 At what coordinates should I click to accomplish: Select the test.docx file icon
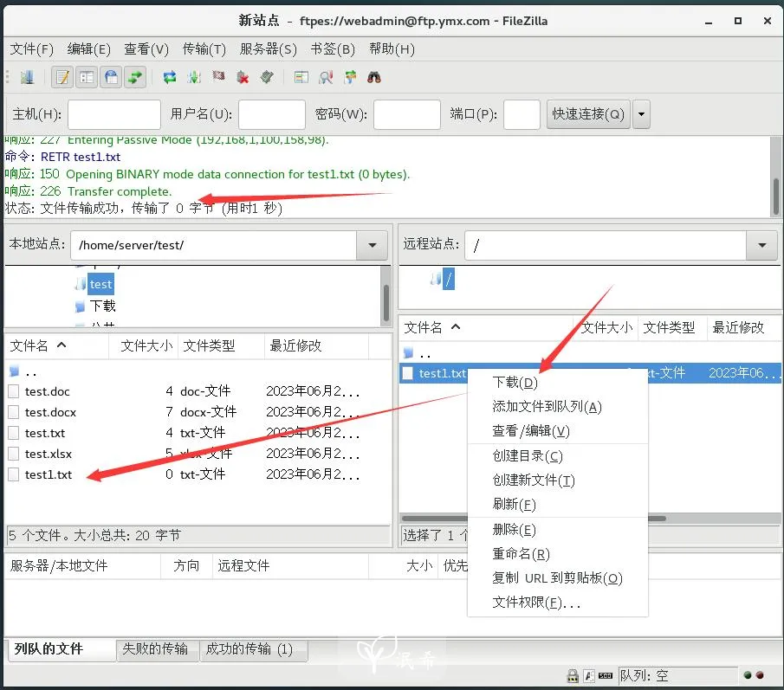point(14,412)
